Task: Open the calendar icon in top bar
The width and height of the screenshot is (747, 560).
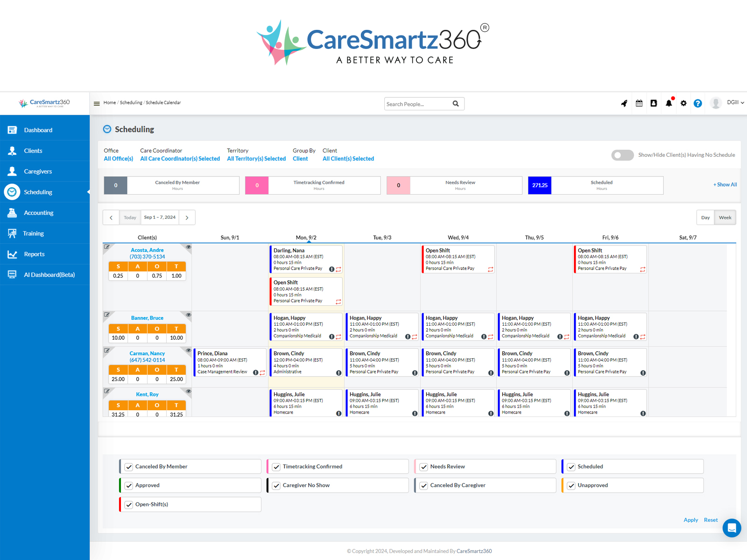Action: point(639,103)
